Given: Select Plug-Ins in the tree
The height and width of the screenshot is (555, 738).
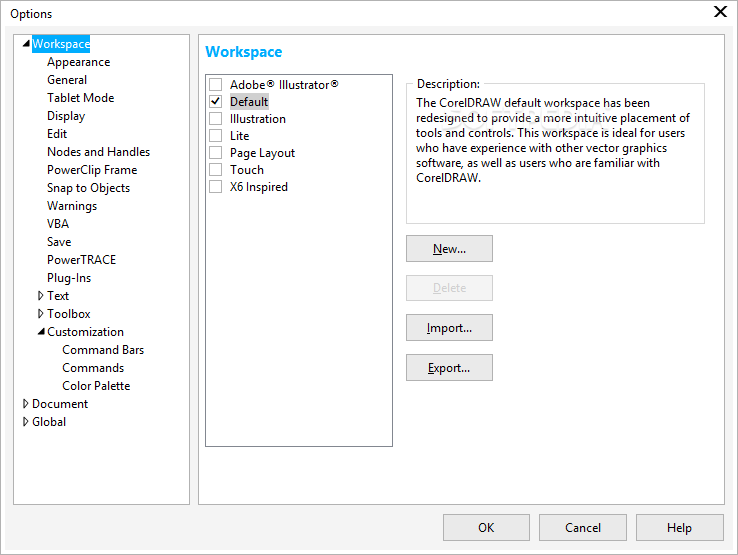Looking at the screenshot, I should click(x=69, y=278).
